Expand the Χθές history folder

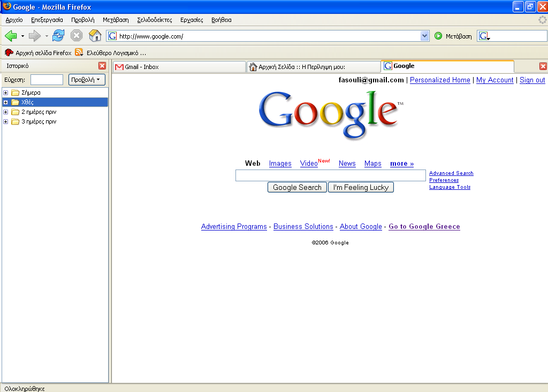point(5,102)
